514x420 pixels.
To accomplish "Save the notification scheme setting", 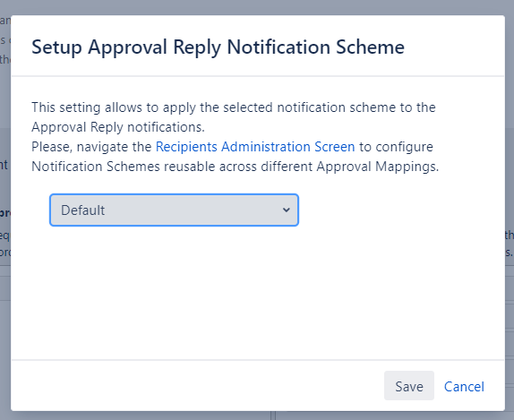I will tap(409, 386).
